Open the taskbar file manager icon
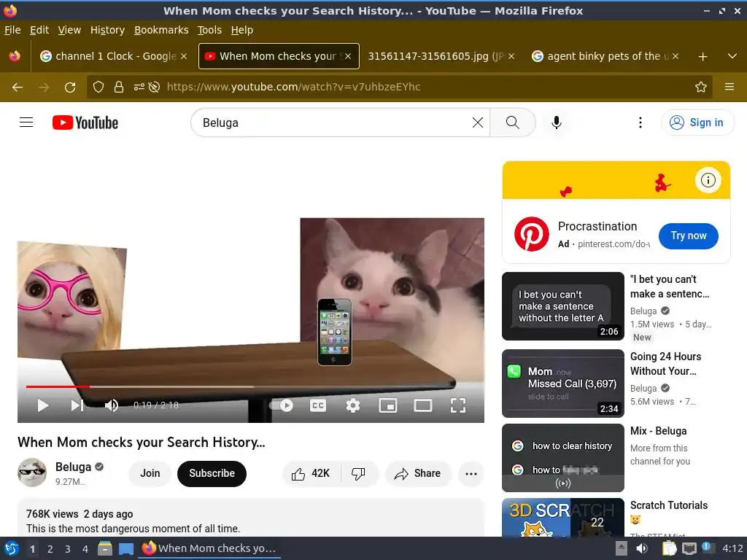This screenshot has width=747, height=560. point(105,548)
